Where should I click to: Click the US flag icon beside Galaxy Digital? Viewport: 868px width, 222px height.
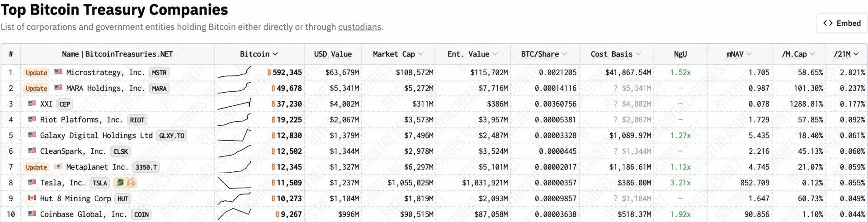32,135
